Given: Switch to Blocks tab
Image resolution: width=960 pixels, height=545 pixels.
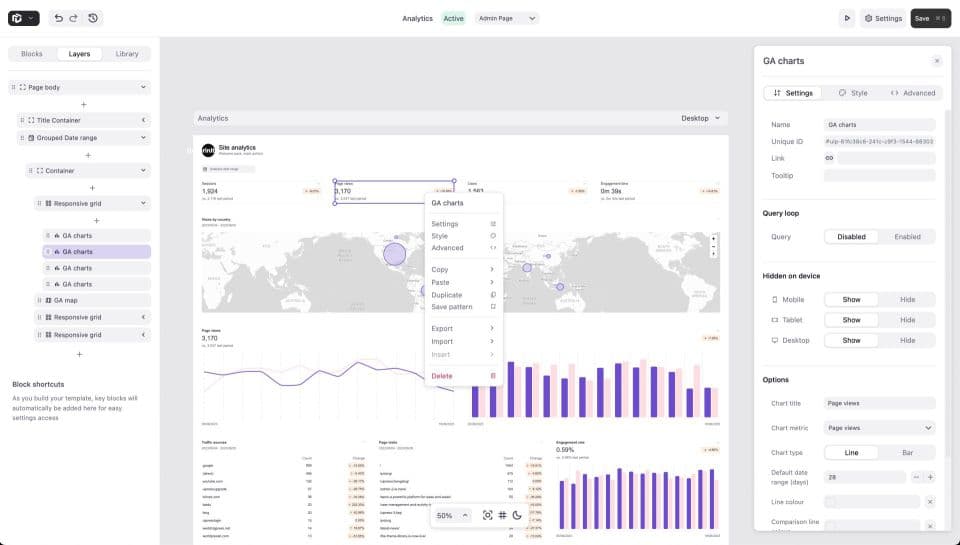Looking at the screenshot, I should click(32, 54).
